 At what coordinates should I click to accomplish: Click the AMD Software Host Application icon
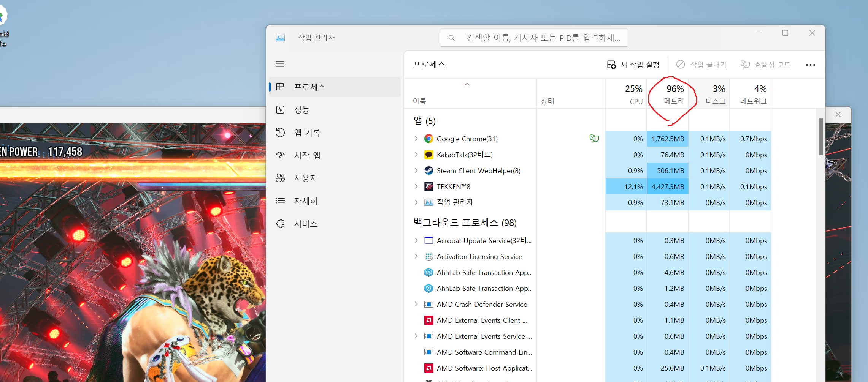[428, 368]
